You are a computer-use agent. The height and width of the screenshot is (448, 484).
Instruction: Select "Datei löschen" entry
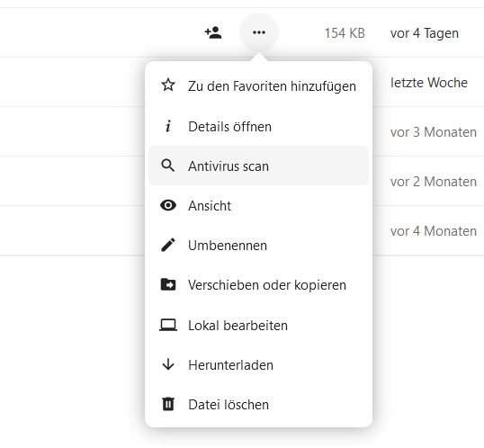point(259,405)
